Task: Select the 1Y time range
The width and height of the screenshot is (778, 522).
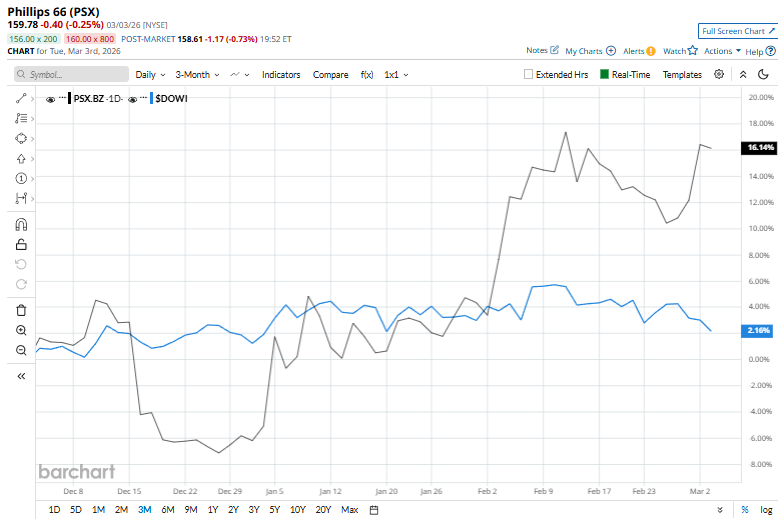Action: (x=213, y=510)
